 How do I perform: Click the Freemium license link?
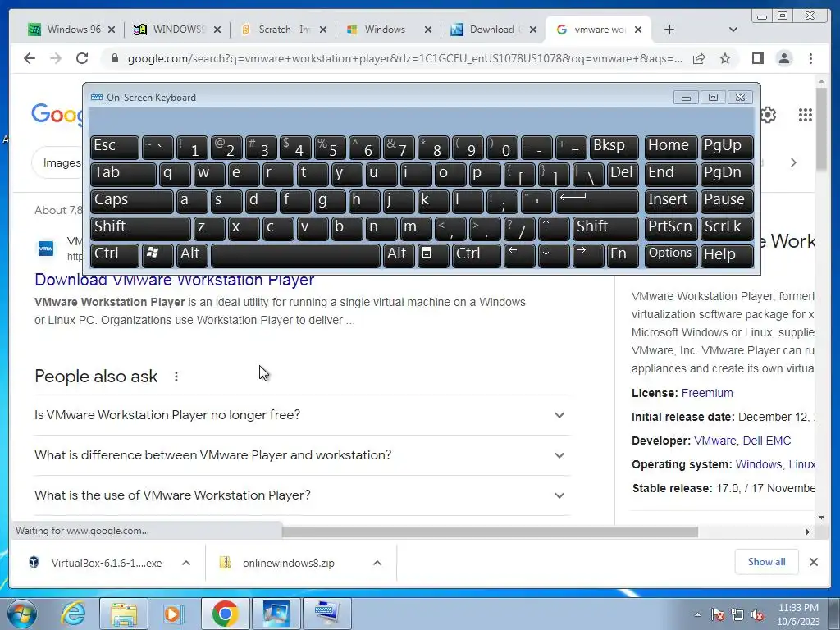pos(707,393)
